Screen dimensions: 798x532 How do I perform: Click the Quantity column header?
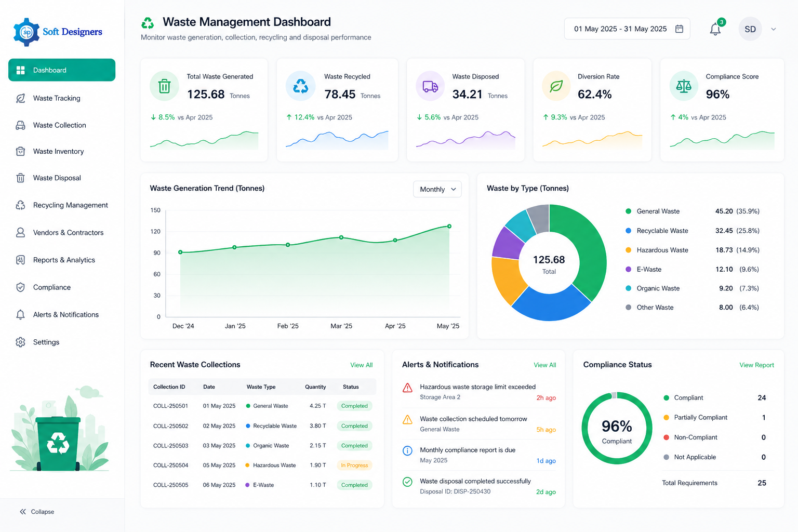(x=315, y=387)
